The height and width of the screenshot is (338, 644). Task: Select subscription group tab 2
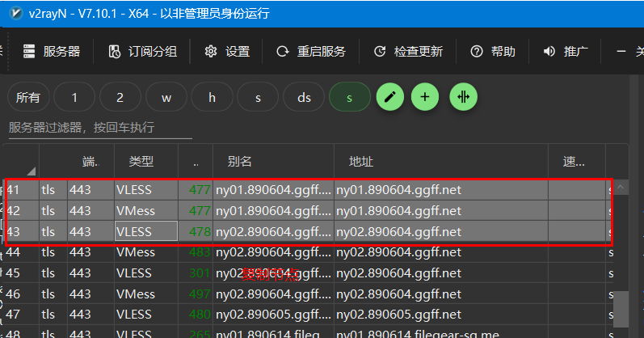(x=120, y=98)
